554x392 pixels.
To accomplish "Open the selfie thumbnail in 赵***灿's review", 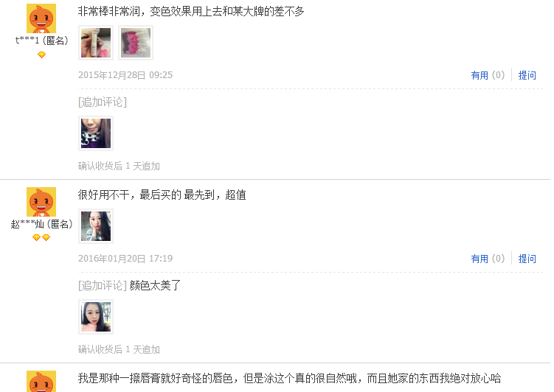I will pos(96,226).
